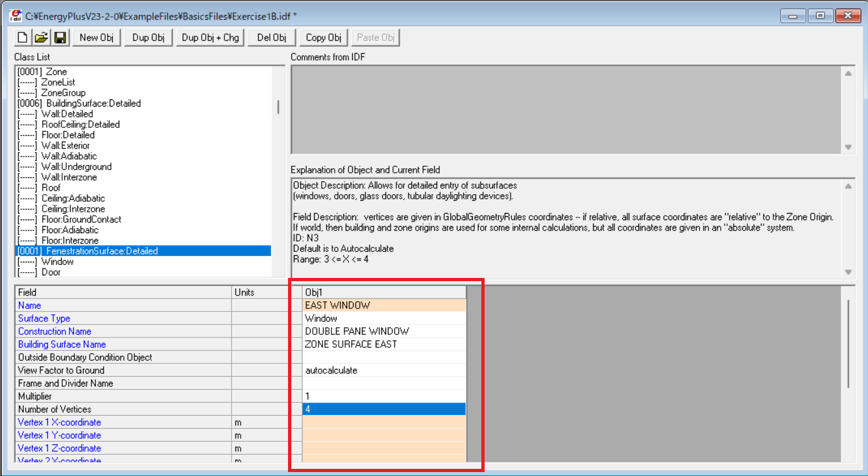
Task: Click the Number of Vertices cell value 4
Action: [x=384, y=409]
